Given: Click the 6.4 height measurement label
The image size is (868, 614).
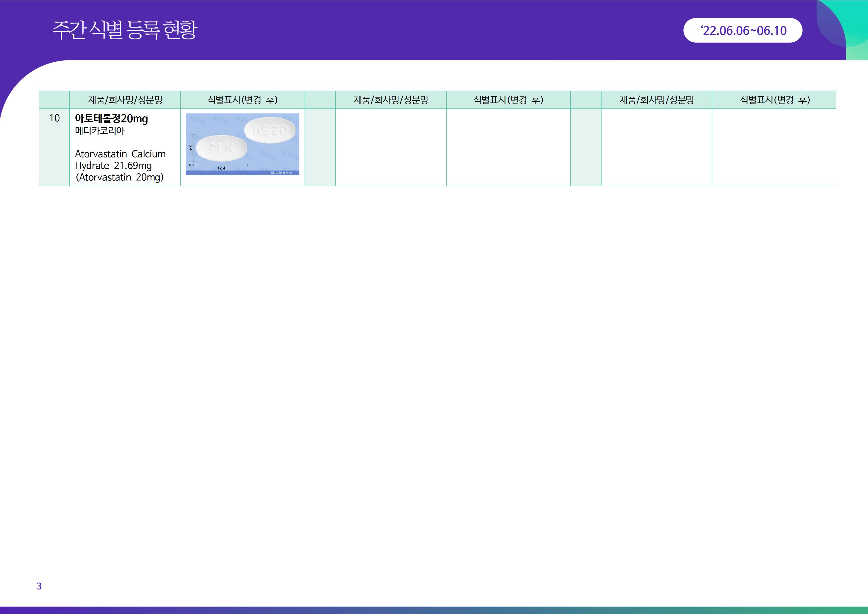Looking at the screenshot, I should point(191,148).
